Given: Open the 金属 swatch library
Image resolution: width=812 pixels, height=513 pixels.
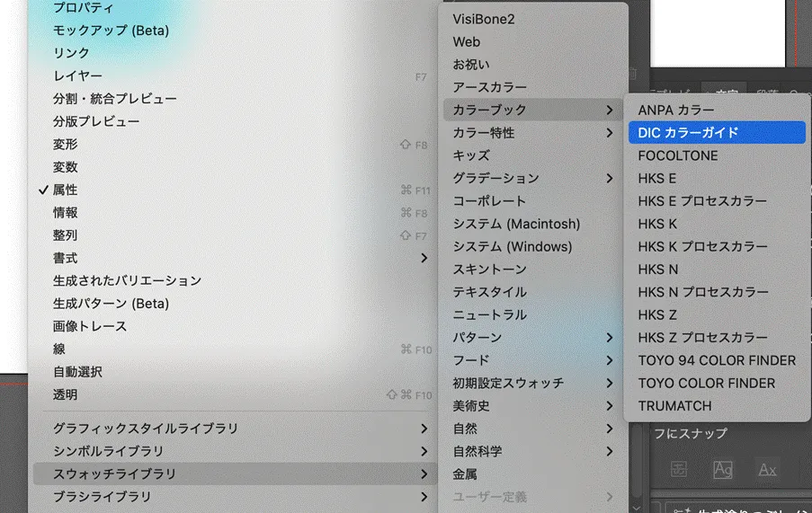Looking at the screenshot, I should (x=465, y=473).
